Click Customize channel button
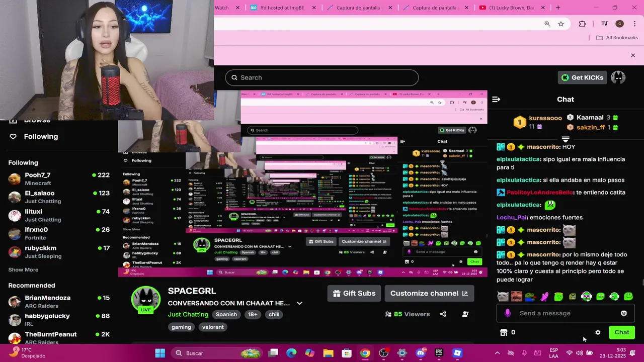644x362 pixels. (x=429, y=294)
